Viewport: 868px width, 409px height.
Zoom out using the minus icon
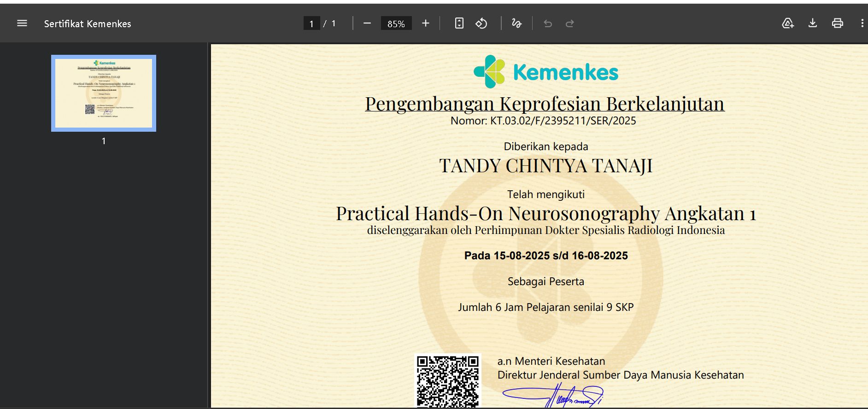367,23
